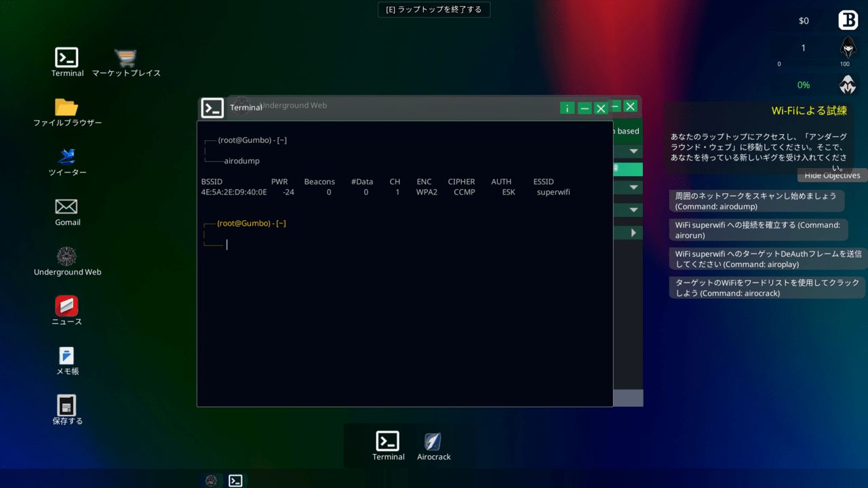Select the highlighted green row in Underground Web
Screen dimensions: 868x488
628,169
